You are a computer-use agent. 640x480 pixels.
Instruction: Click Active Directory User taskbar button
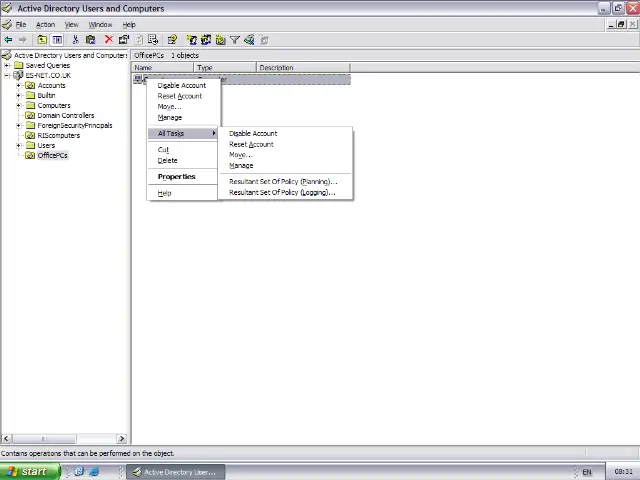pyautogui.click(x=176, y=472)
